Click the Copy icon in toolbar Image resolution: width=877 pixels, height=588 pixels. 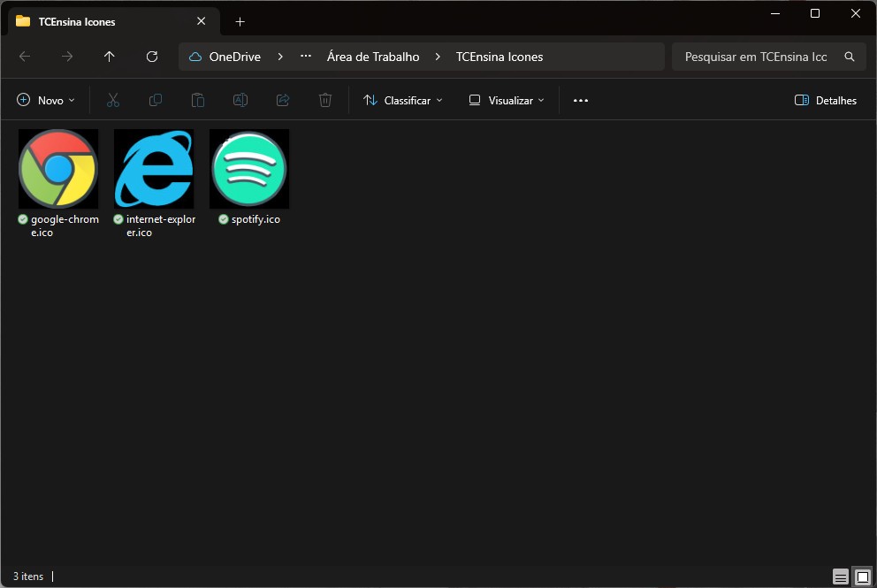point(156,101)
